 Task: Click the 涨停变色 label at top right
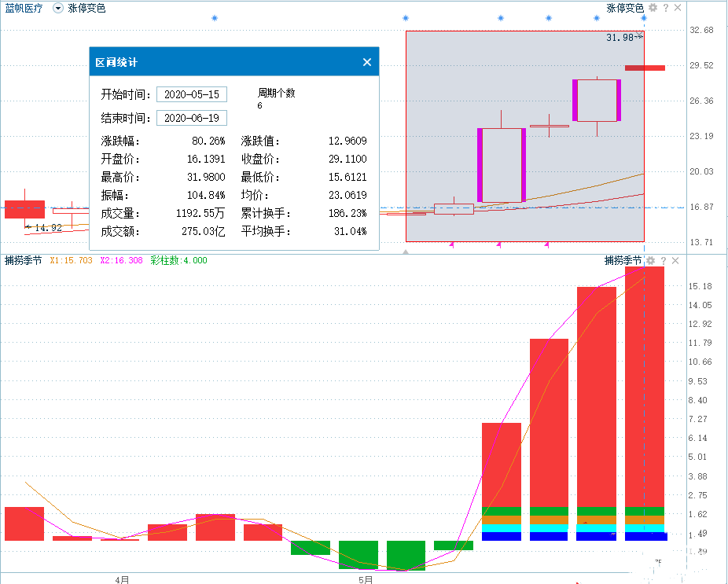click(x=625, y=9)
